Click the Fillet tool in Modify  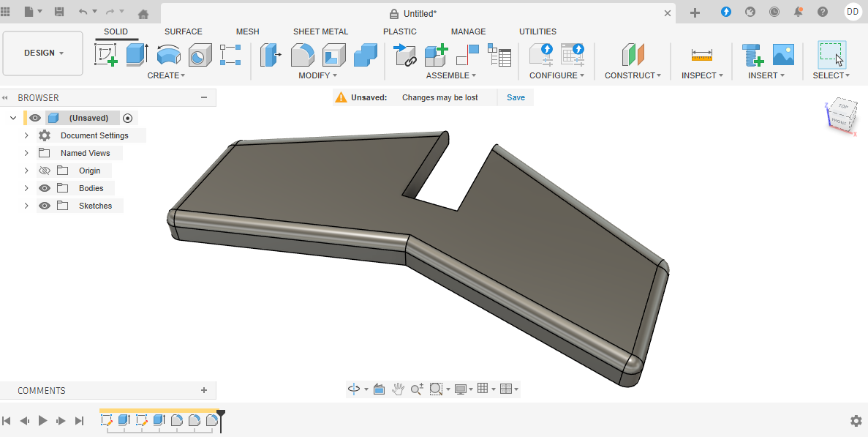coord(302,55)
